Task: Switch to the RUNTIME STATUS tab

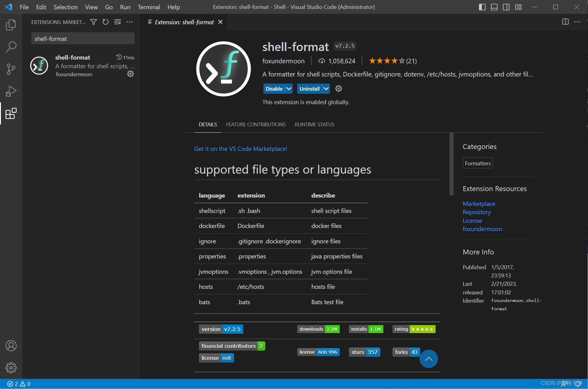Action: click(314, 124)
